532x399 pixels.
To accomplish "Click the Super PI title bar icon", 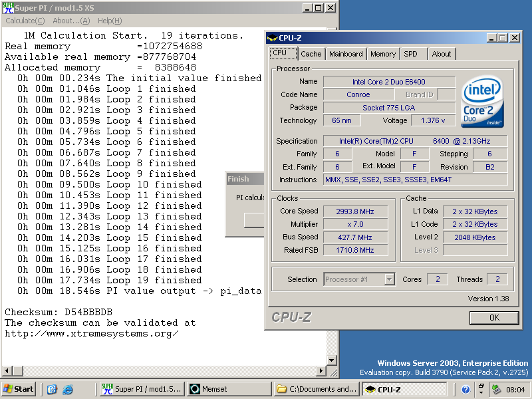I will tap(8, 7).
